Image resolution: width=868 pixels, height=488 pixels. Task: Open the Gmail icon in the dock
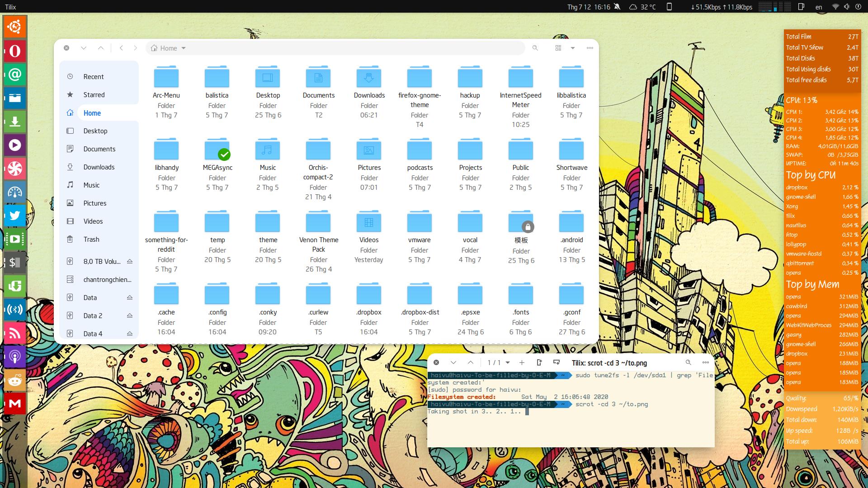click(15, 404)
